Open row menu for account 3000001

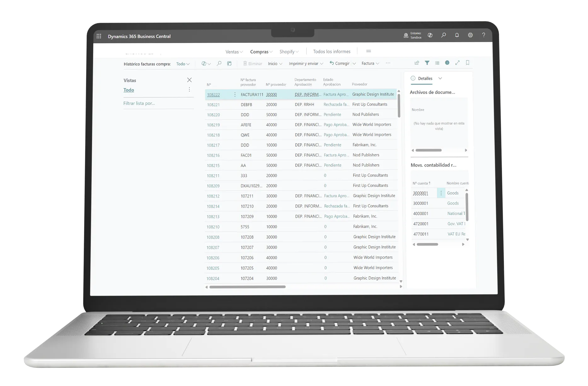(x=441, y=193)
